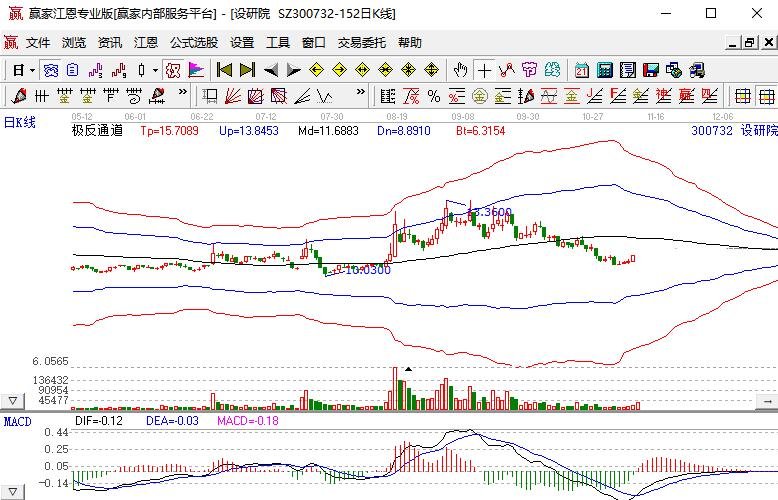778x500 pixels.
Task: Expand the 日 period dropdown arrow
Action: (x=32, y=70)
